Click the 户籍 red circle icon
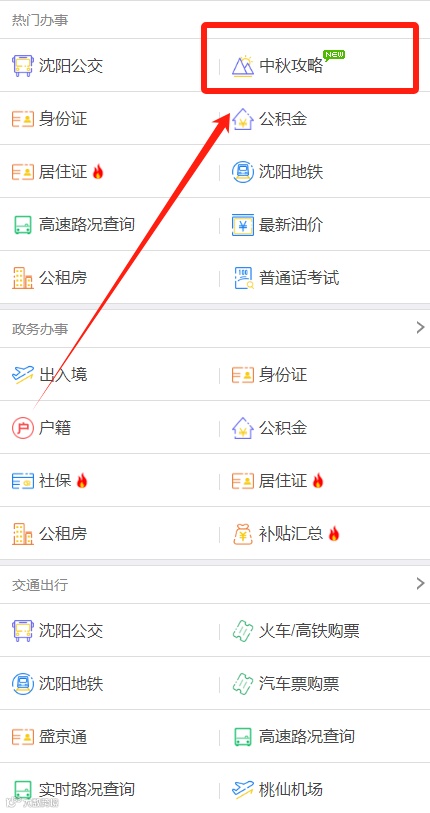This screenshot has width=430, height=813. coord(22,428)
